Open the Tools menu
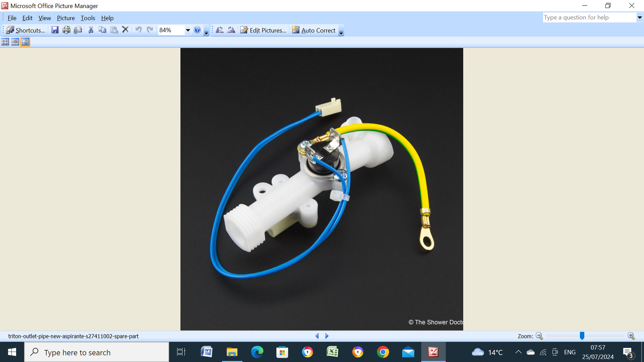The height and width of the screenshot is (362, 644). coord(88,18)
